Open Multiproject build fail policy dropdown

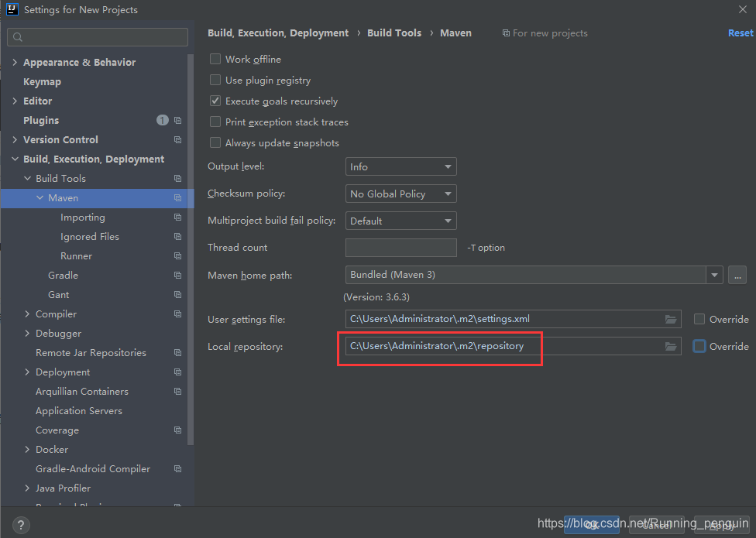click(x=400, y=221)
